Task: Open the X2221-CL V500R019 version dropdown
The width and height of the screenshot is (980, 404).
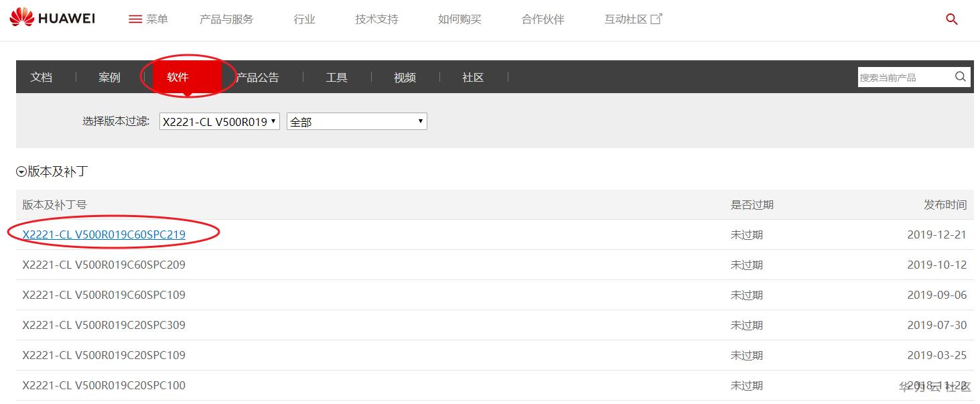Action: (x=220, y=121)
